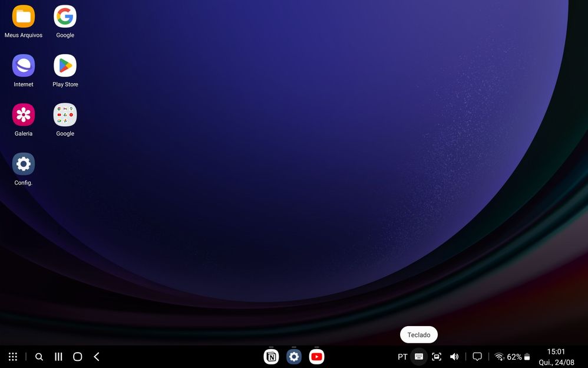Open the volume control speaker icon
This screenshot has width=588, height=368.
(454, 357)
